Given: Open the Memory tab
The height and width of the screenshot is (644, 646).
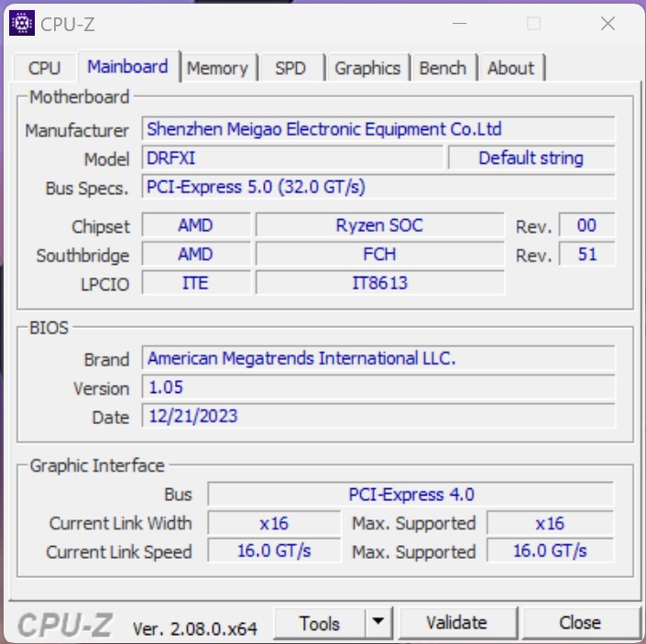Looking at the screenshot, I should pyautogui.click(x=218, y=68).
